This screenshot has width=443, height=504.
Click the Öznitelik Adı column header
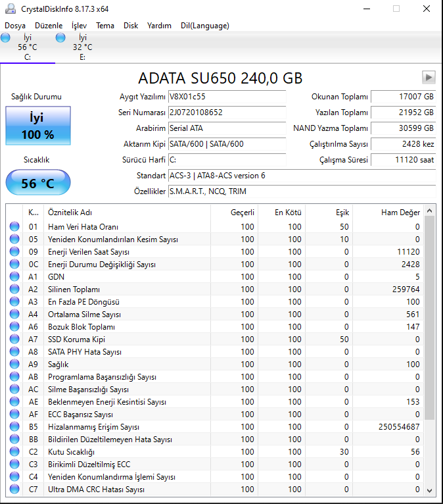127,213
